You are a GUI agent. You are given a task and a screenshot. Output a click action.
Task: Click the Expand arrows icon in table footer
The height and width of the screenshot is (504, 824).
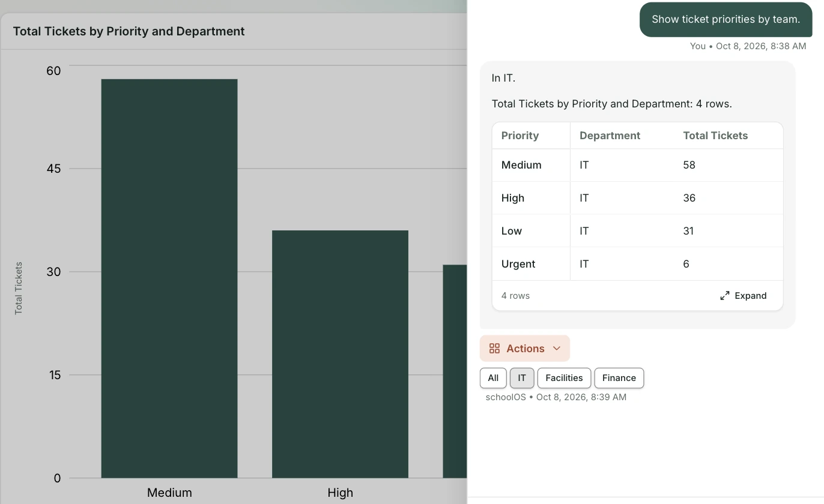725,296
